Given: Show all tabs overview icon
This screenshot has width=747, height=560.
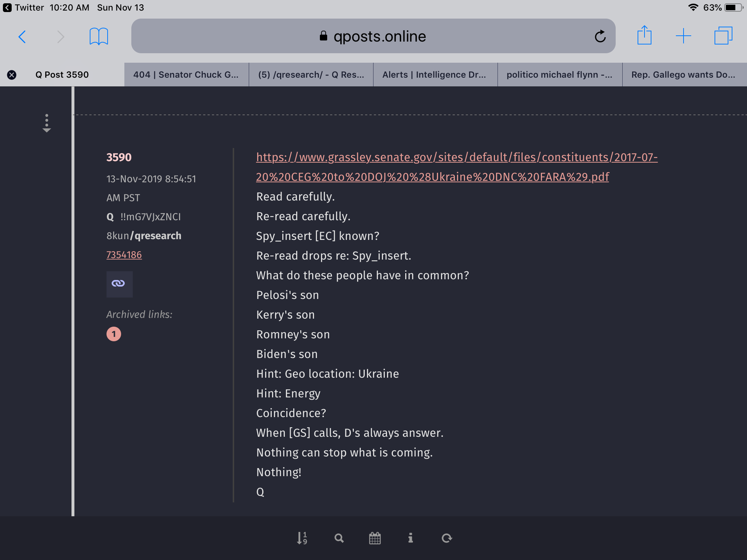Looking at the screenshot, I should coord(723,36).
